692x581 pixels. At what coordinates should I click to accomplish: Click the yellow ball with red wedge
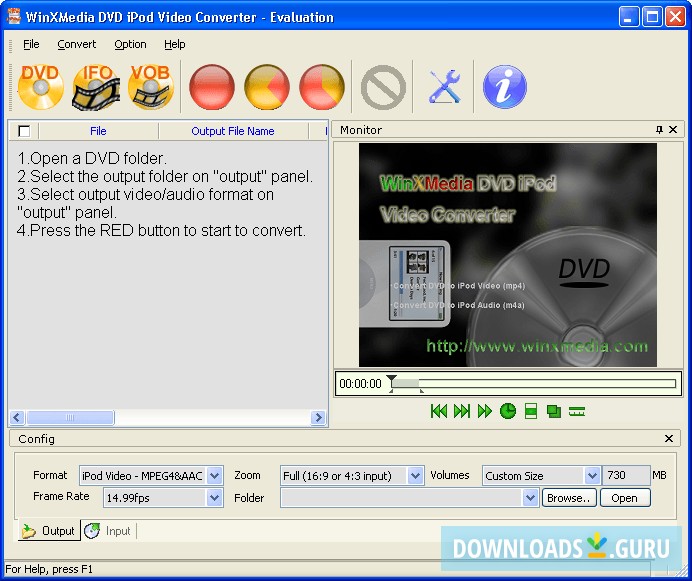pyautogui.click(x=267, y=87)
